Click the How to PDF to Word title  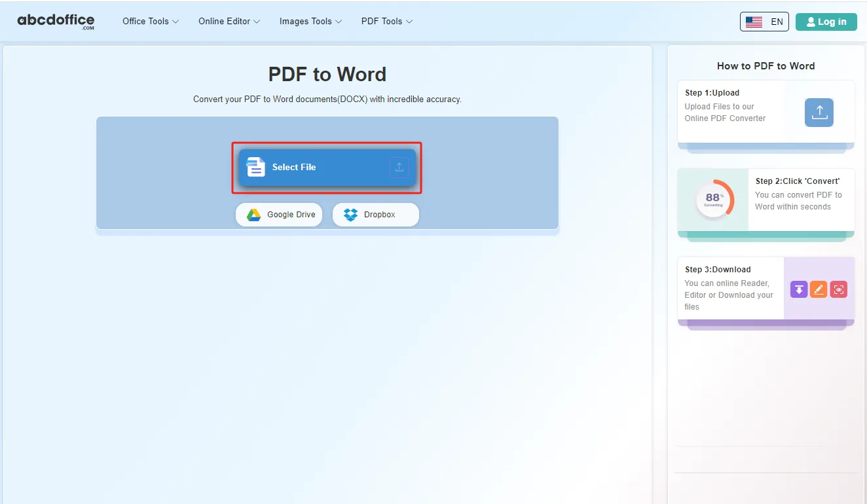point(766,66)
